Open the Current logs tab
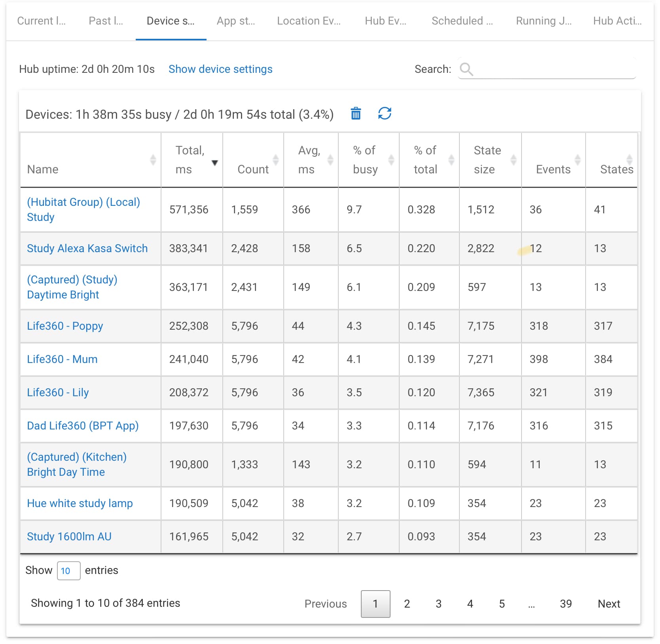The height and width of the screenshot is (644, 660). pyautogui.click(x=41, y=21)
